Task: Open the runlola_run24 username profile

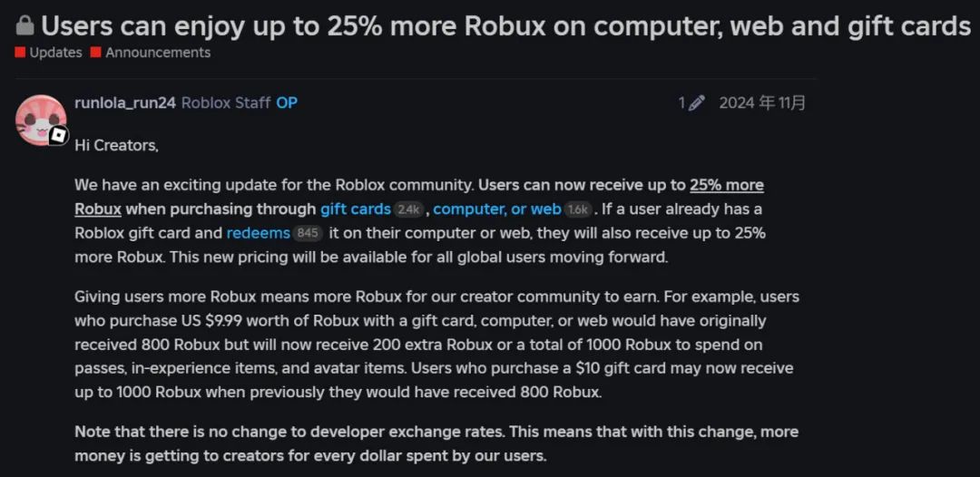Action: [125, 103]
